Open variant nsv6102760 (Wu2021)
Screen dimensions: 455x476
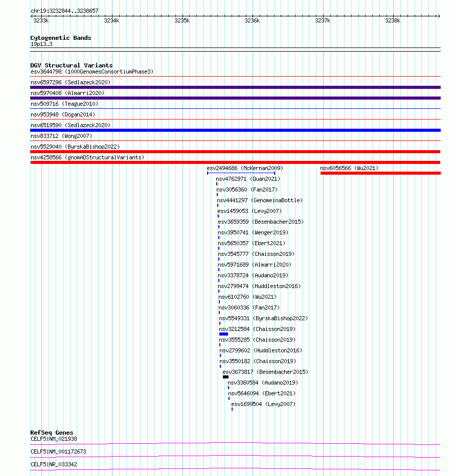(x=248, y=297)
